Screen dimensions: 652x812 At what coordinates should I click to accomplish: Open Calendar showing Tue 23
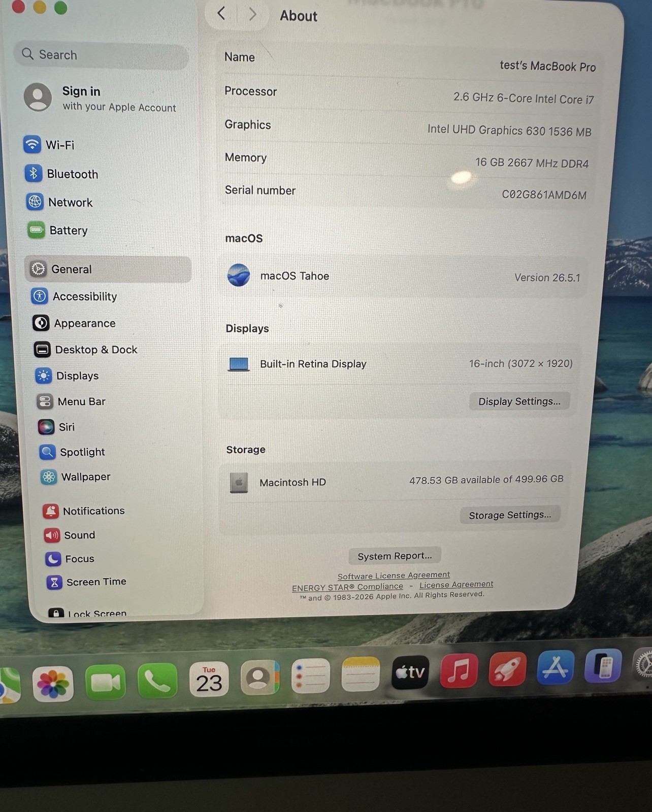pos(209,679)
